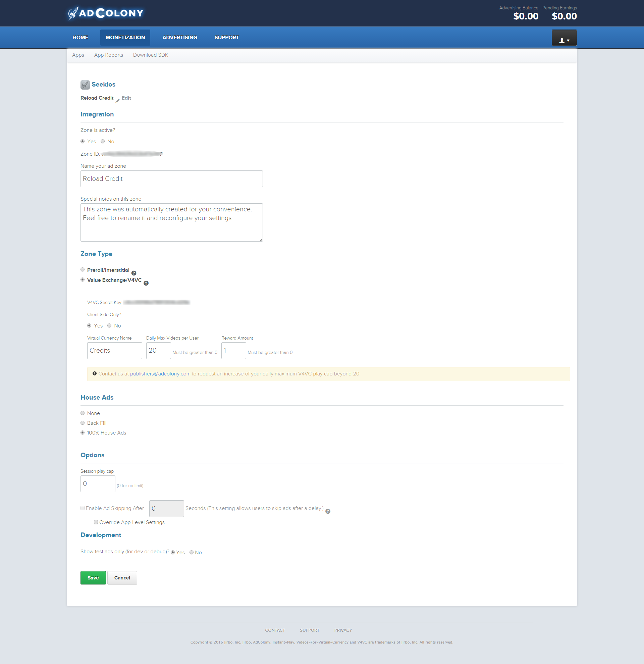Viewport: 644px width, 664px height.
Task: Open Ad Skipping help question mark
Action: [328, 511]
